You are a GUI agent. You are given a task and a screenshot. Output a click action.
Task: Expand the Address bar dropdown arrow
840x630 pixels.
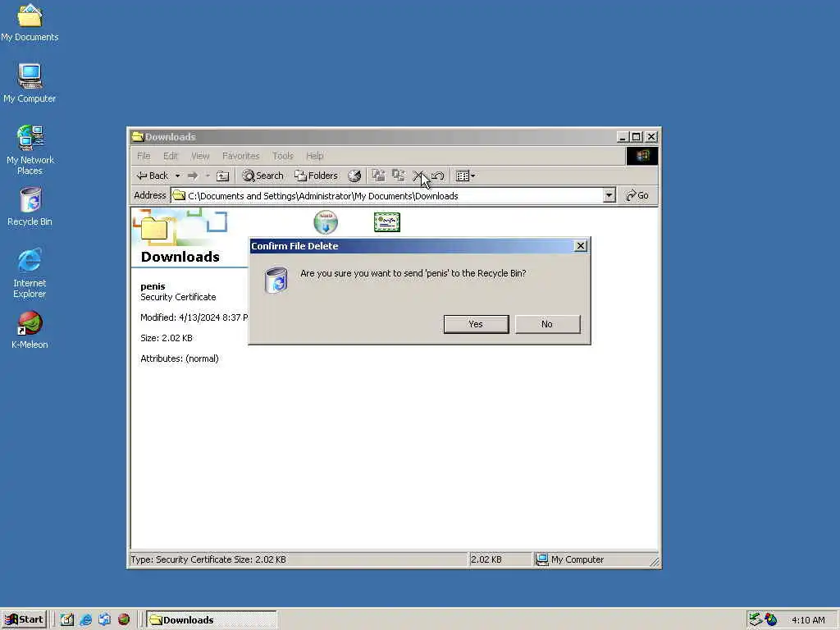pos(609,195)
